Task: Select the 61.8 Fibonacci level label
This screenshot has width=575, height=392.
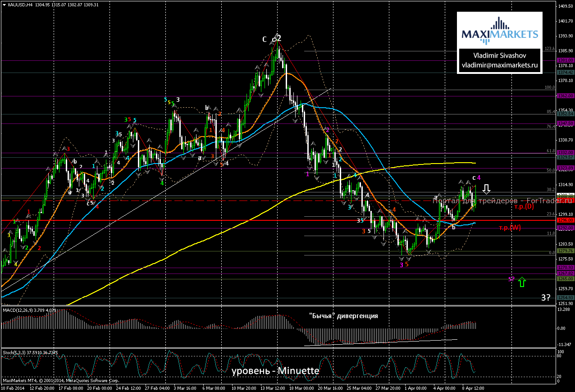Action: [549, 151]
